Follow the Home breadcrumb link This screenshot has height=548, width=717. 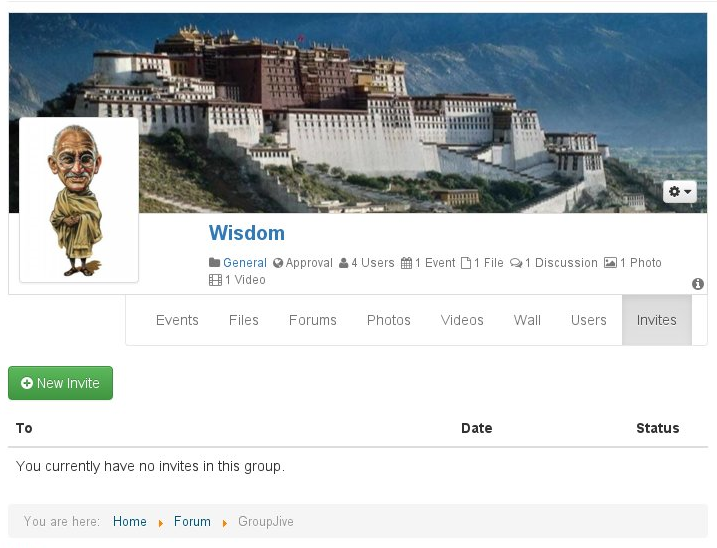pyautogui.click(x=130, y=521)
